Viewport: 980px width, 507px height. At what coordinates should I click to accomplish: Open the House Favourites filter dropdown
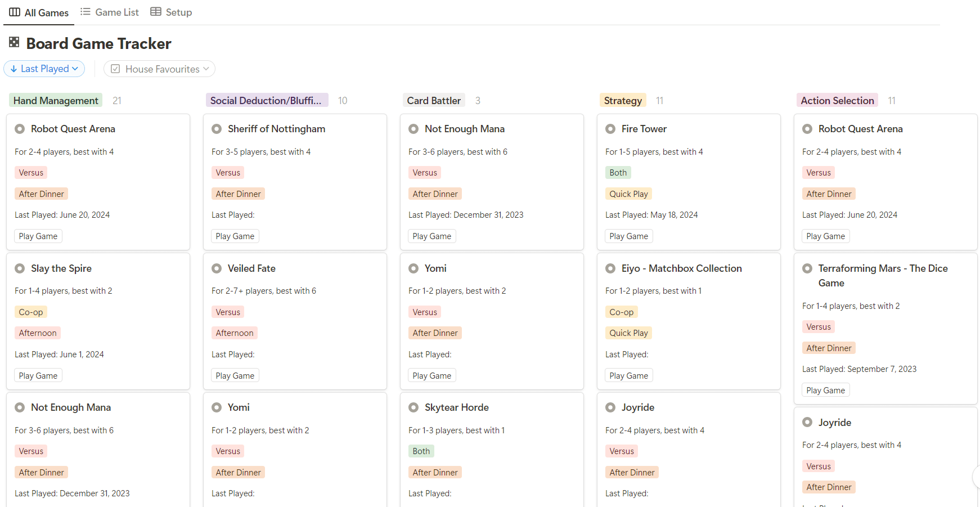[x=159, y=69]
